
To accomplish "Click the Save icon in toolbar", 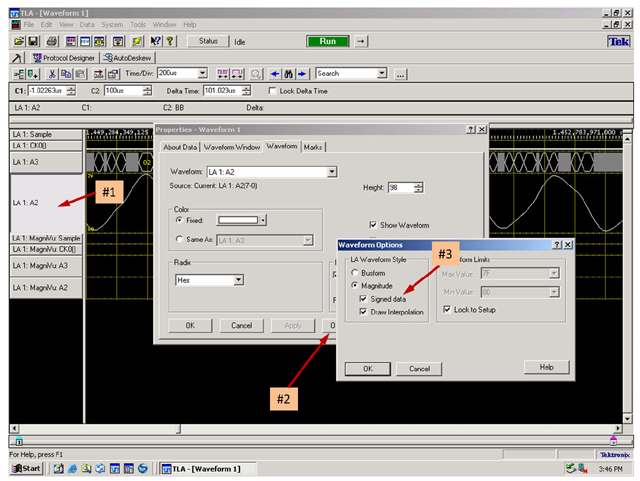I will [33, 41].
